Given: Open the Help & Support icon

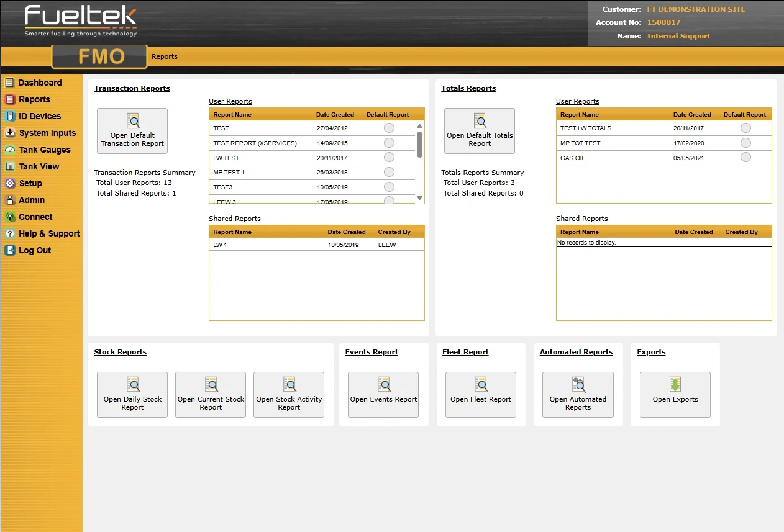Looking at the screenshot, I should 9,233.
